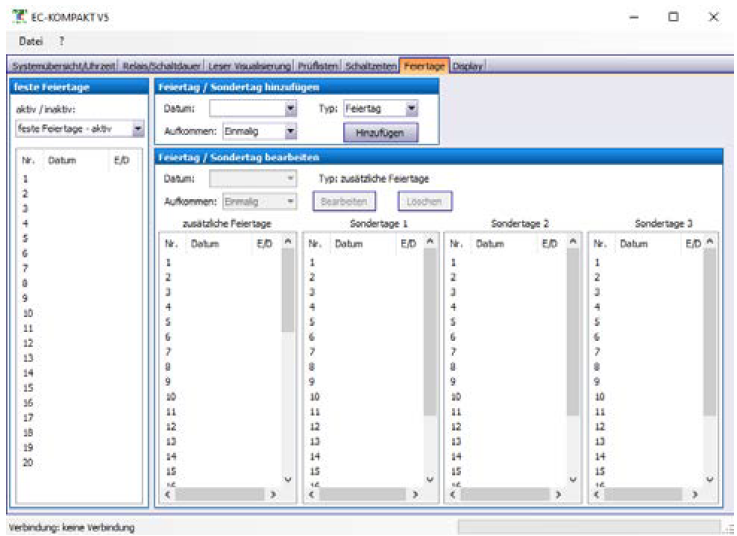Viewport: 737px width, 536px height.
Task: Click scroll left arrow in Sondertage 1 list
Action: pos(311,494)
